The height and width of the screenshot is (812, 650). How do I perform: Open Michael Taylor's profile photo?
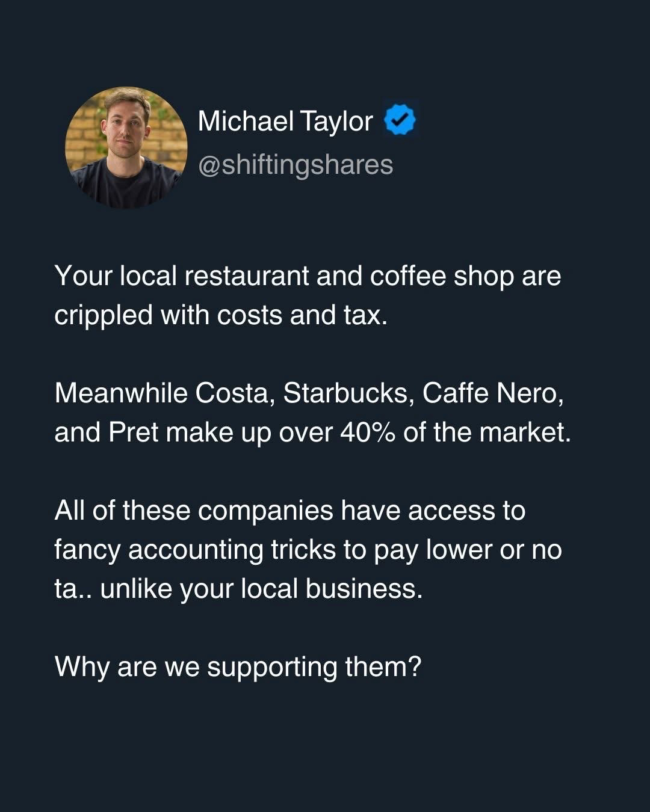(126, 147)
